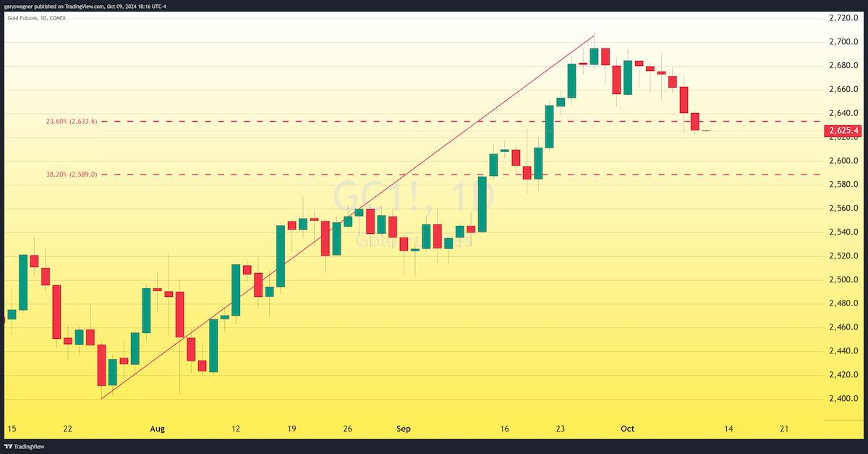Click the latest red candle below the 23.60% line
The image size is (868, 454).
695,122
